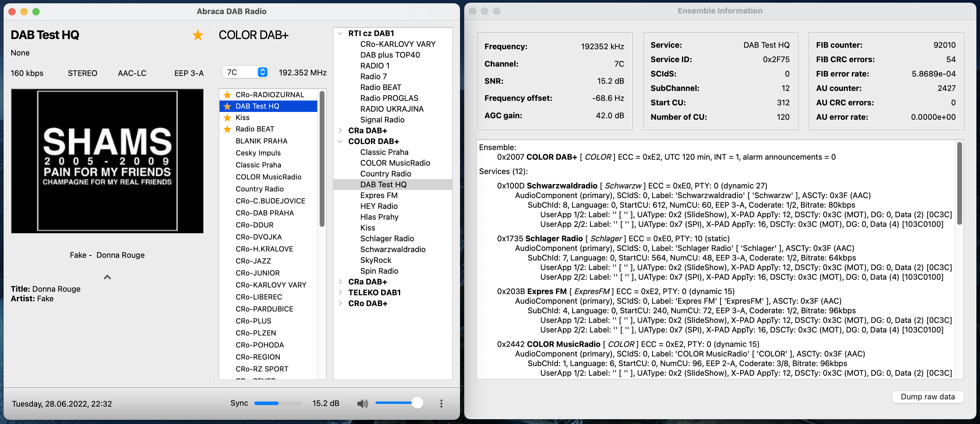Select CRo-PLZEN in service list
Image resolution: width=980 pixels, height=424 pixels.
(269, 333)
